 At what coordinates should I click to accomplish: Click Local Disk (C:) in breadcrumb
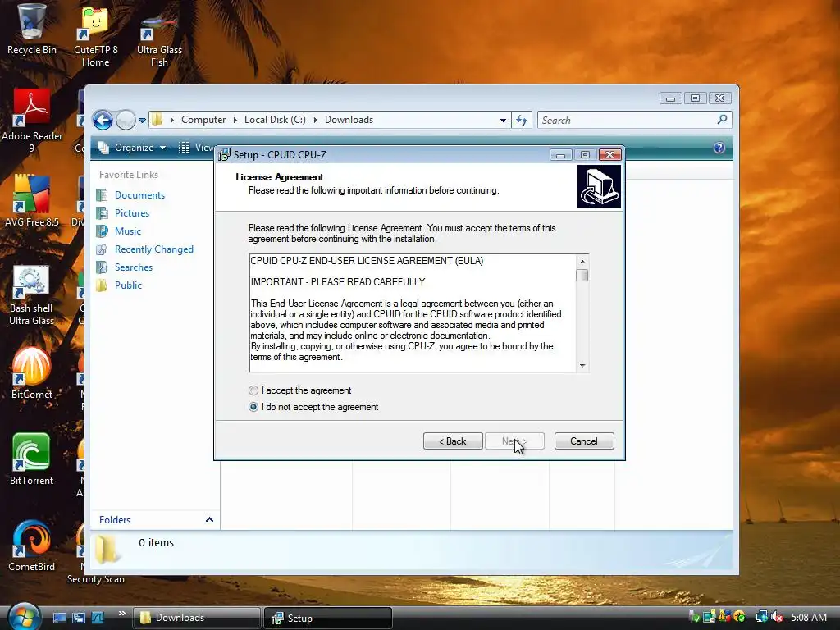click(x=275, y=120)
